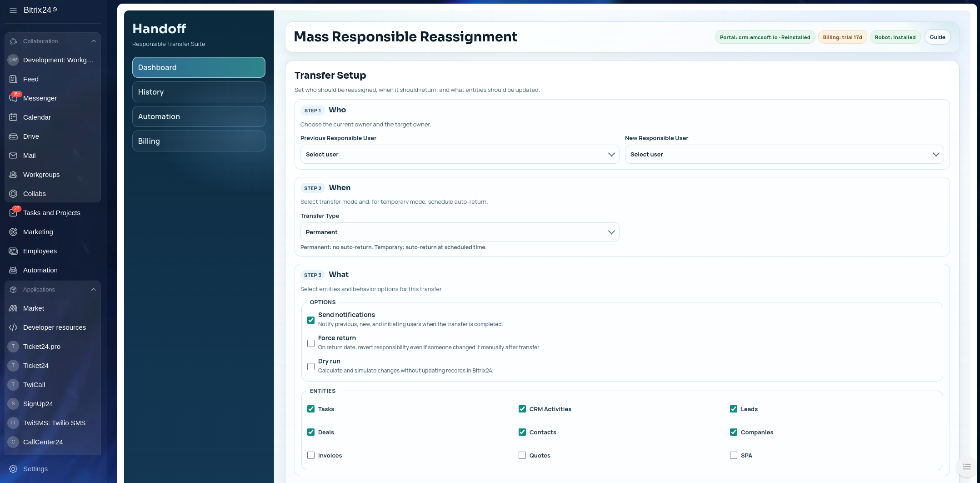Click the Developer resources code icon
Image resolution: width=980 pixels, height=483 pixels.
(x=13, y=327)
